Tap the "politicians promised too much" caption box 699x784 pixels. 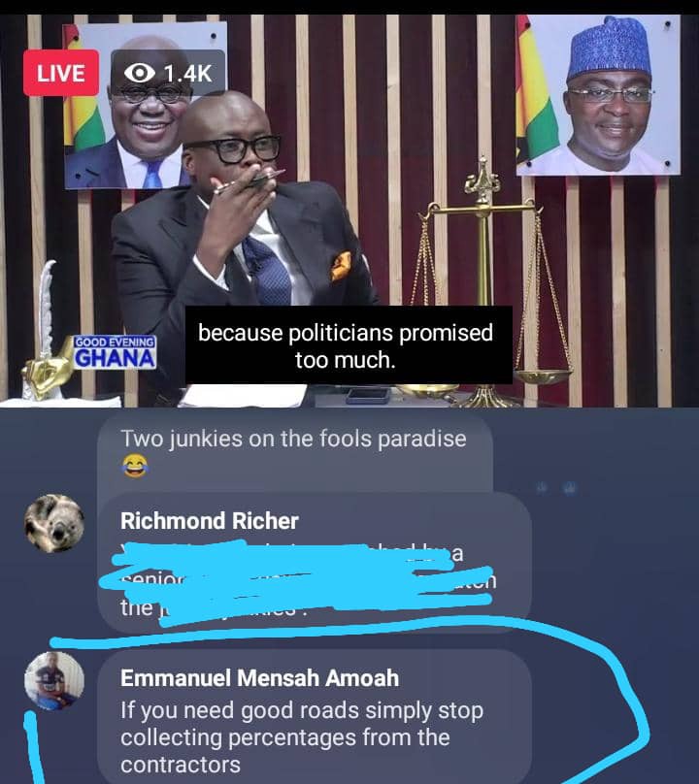point(349,345)
